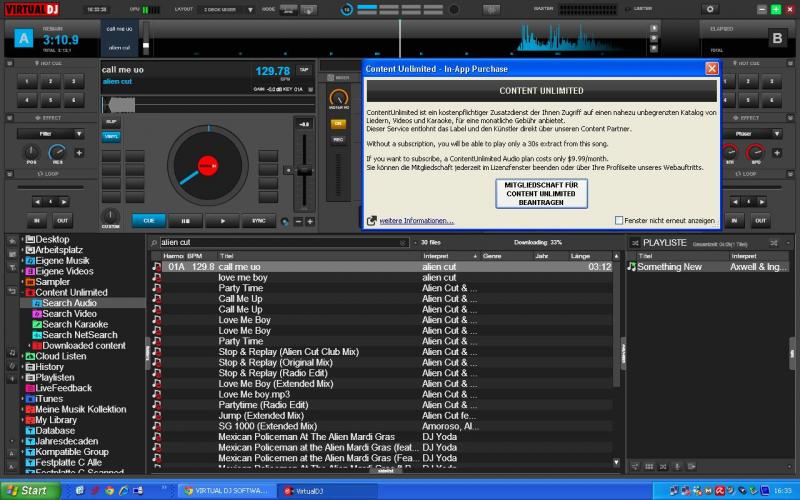Expand the iTunes tree node
Viewport: 800px width, 500px height.
[22, 399]
